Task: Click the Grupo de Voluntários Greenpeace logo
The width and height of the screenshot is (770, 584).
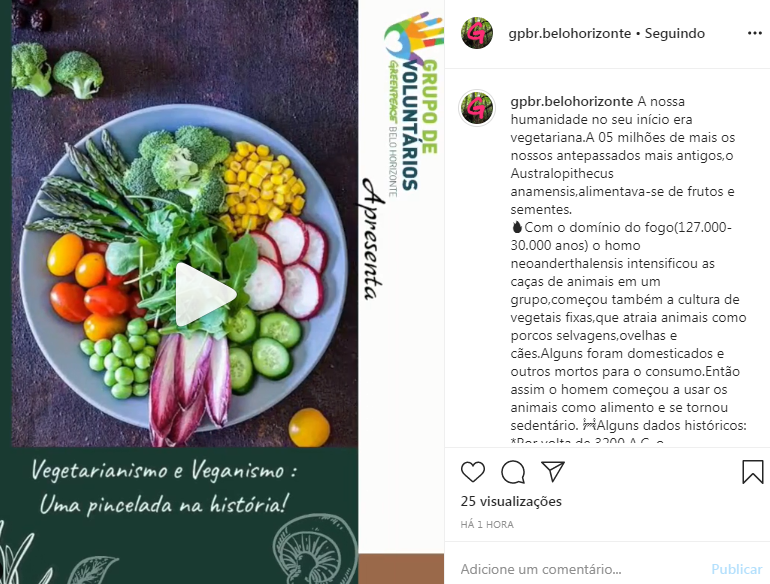Action: 412,103
